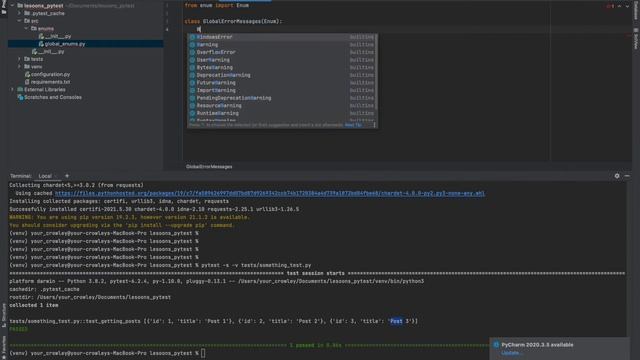Click PyCharm update notification info icon
This screenshot has width=640, height=360.
[496, 345]
